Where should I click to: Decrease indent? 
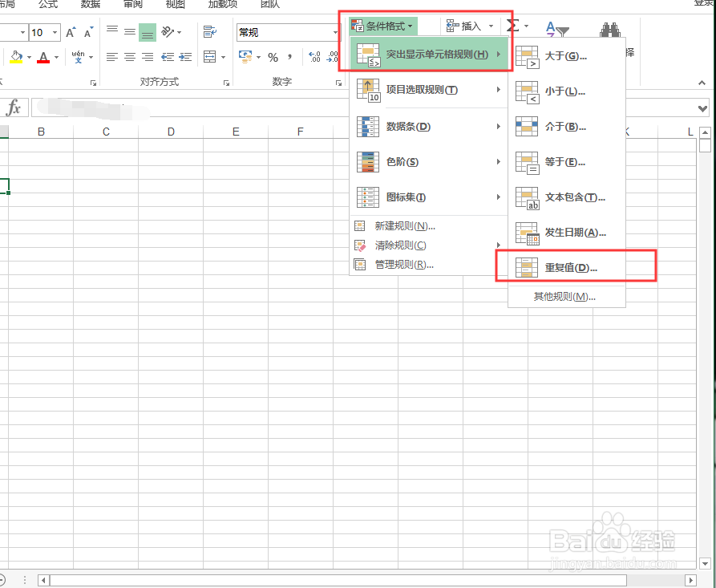point(167,57)
